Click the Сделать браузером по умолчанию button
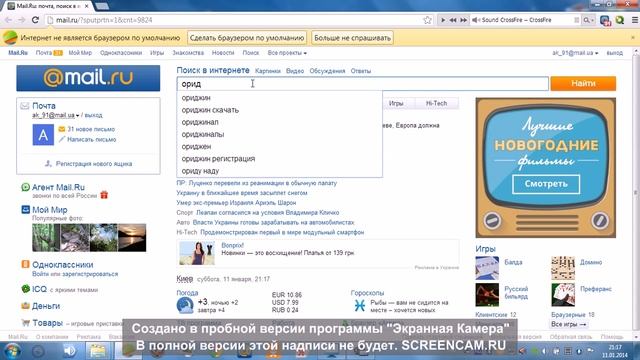Viewport: 640px width, 360px height. tap(247, 38)
